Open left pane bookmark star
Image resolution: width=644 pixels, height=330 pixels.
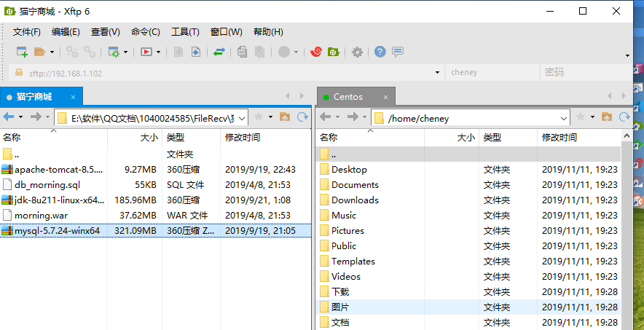click(259, 117)
